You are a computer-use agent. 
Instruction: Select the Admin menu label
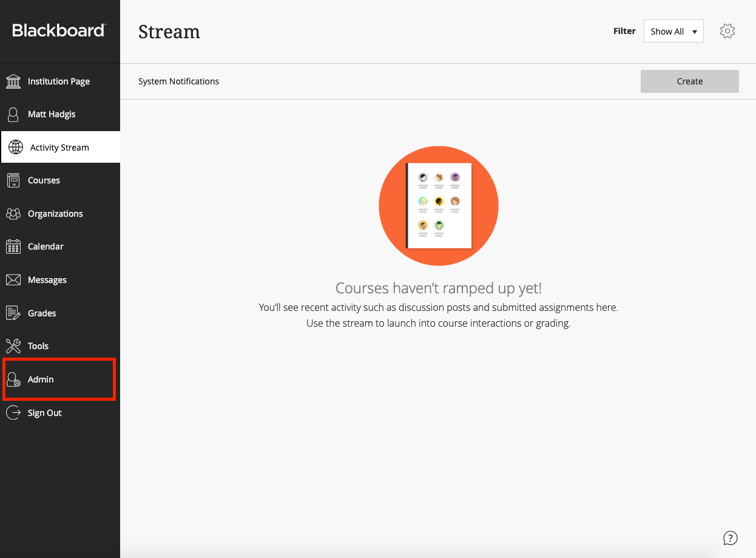tap(41, 379)
